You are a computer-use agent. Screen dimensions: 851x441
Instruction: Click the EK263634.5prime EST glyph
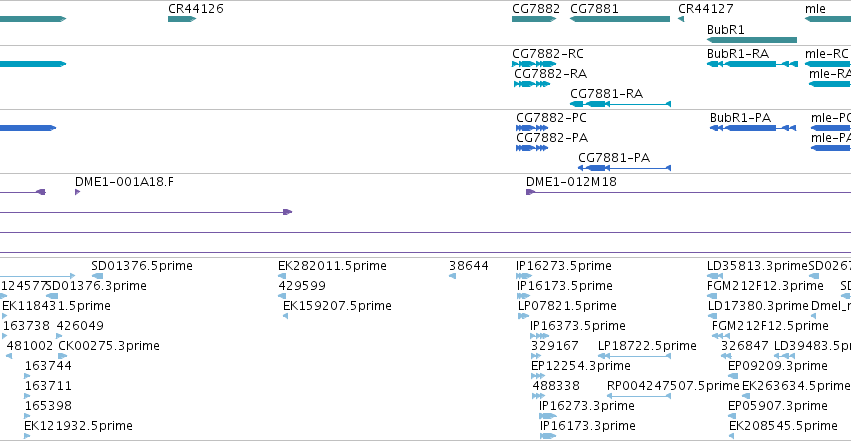(x=746, y=397)
